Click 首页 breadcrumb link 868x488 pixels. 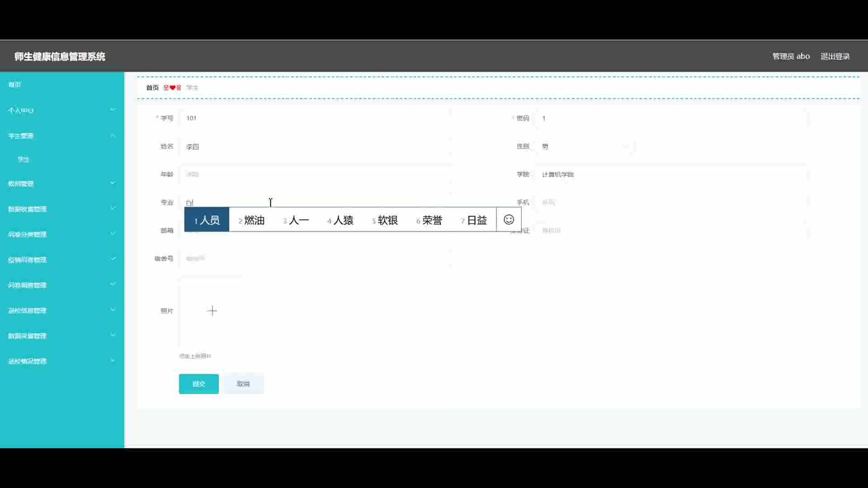coord(152,88)
